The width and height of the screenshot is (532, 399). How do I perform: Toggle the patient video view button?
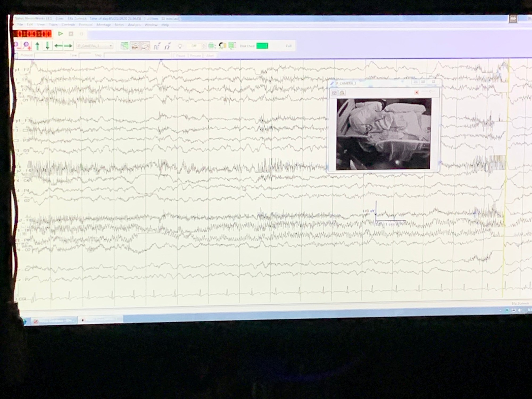[x=135, y=46]
